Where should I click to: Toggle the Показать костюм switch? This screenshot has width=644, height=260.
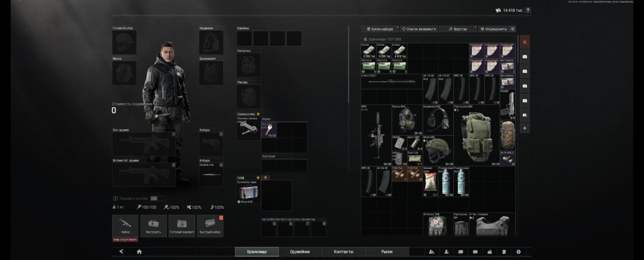point(158,199)
